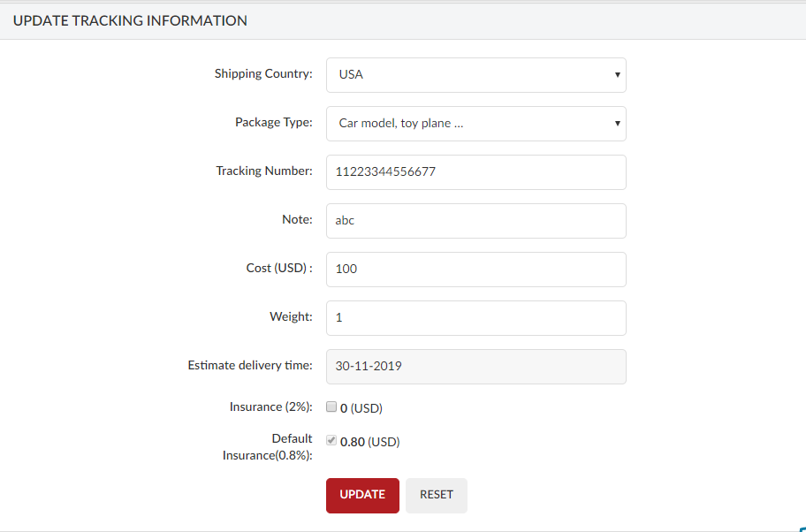806x532 pixels.
Task: Click the Estimate delivery time label
Action: coord(250,366)
